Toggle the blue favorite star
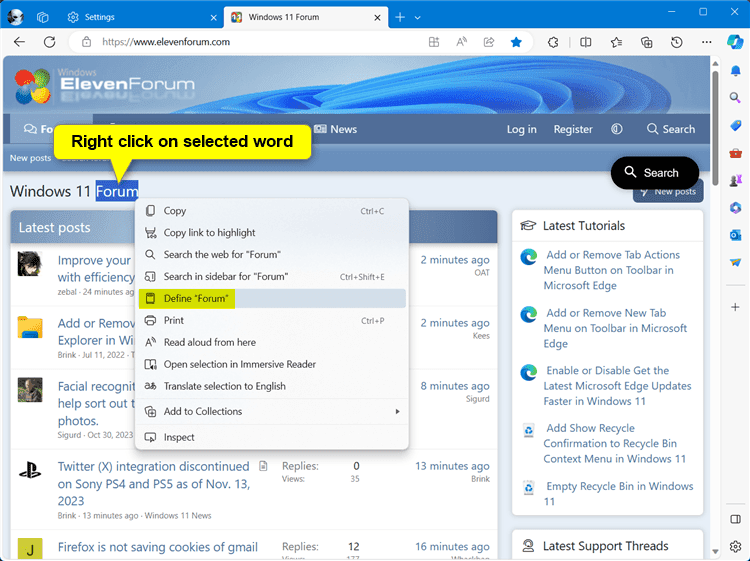Image resolution: width=750 pixels, height=561 pixels. pyautogui.click(x=516, y=42)
